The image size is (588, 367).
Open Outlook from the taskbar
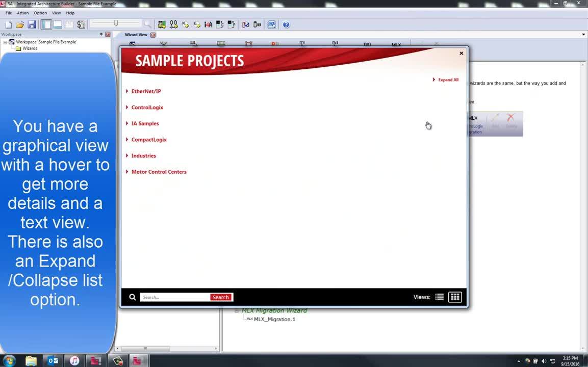pos(53,360)
